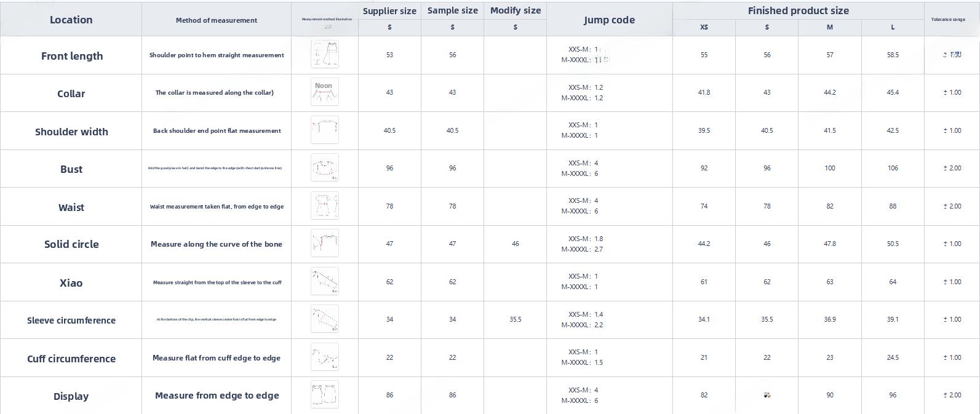Screen dimensions: 980x414
Task: Select the Jump code column header
Action: [609, 20]
